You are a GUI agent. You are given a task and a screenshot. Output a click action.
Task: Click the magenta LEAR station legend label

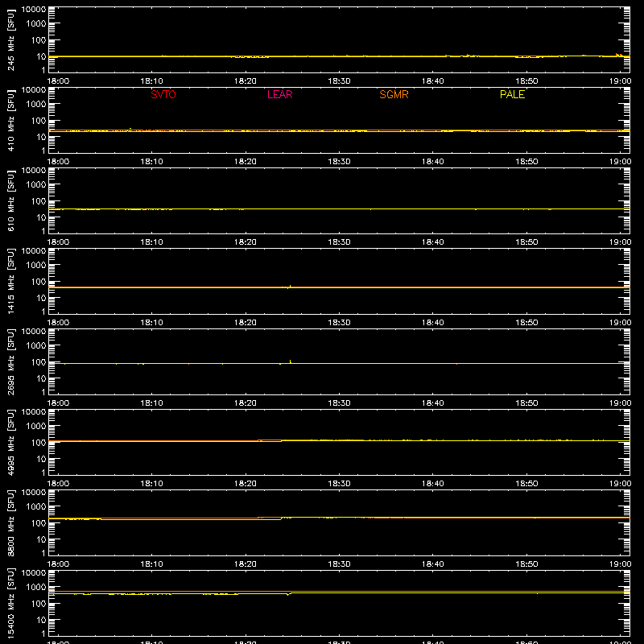[279, 94]
